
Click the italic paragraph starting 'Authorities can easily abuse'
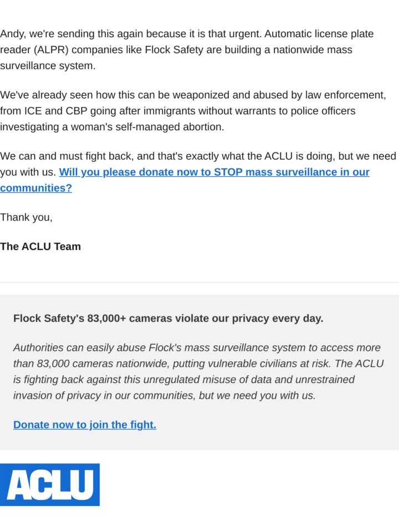pos(198,371)
